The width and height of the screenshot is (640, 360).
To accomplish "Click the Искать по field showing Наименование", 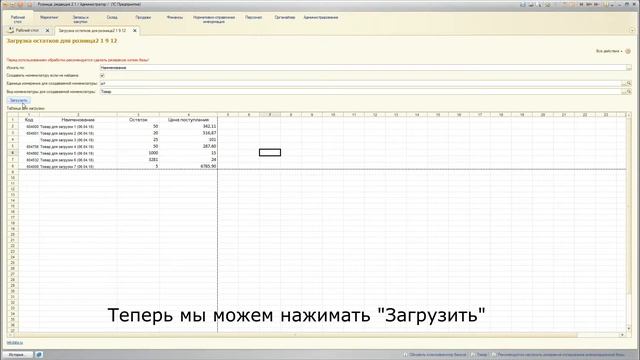I will click(363, 68).
